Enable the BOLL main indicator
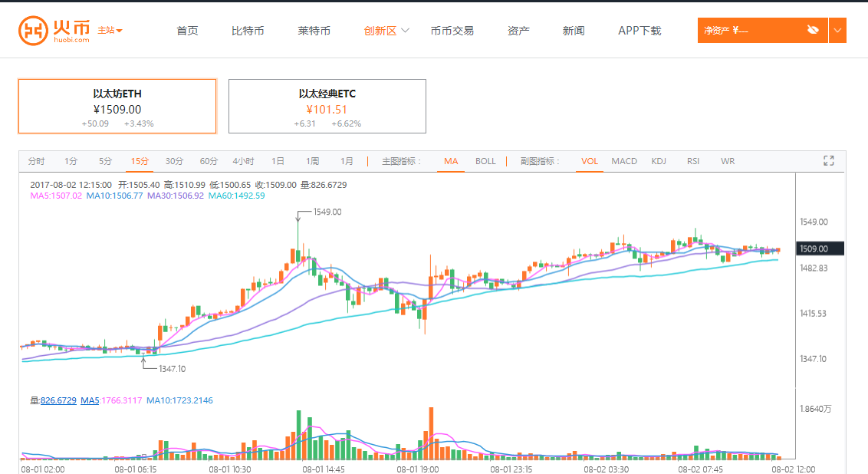868x474 pixels. (x=485, y=161)
